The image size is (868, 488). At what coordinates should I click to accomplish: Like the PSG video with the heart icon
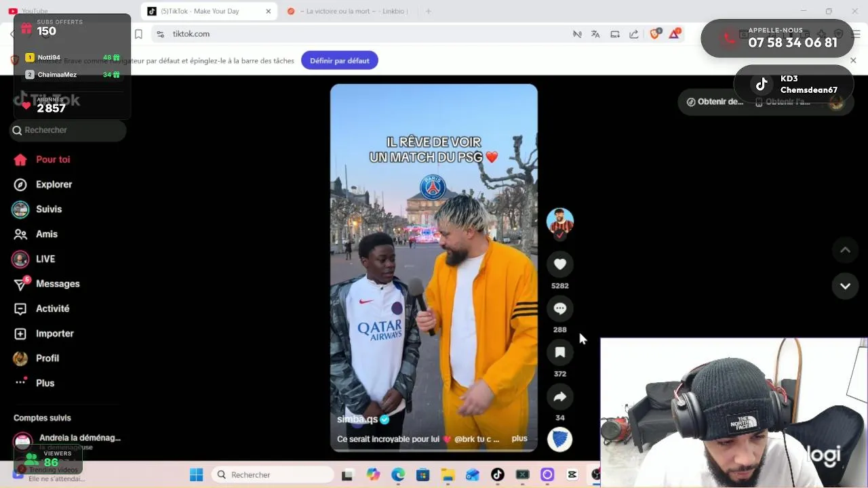pos(559,264)
